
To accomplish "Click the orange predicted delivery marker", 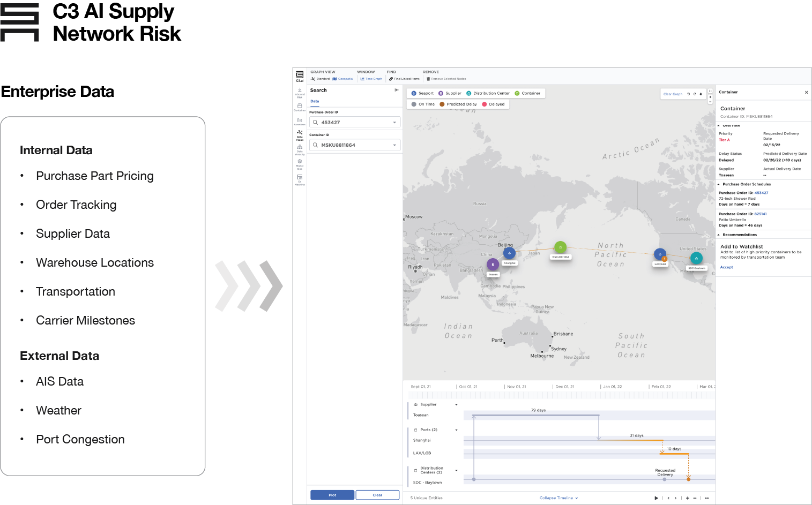I will (689, 479).
